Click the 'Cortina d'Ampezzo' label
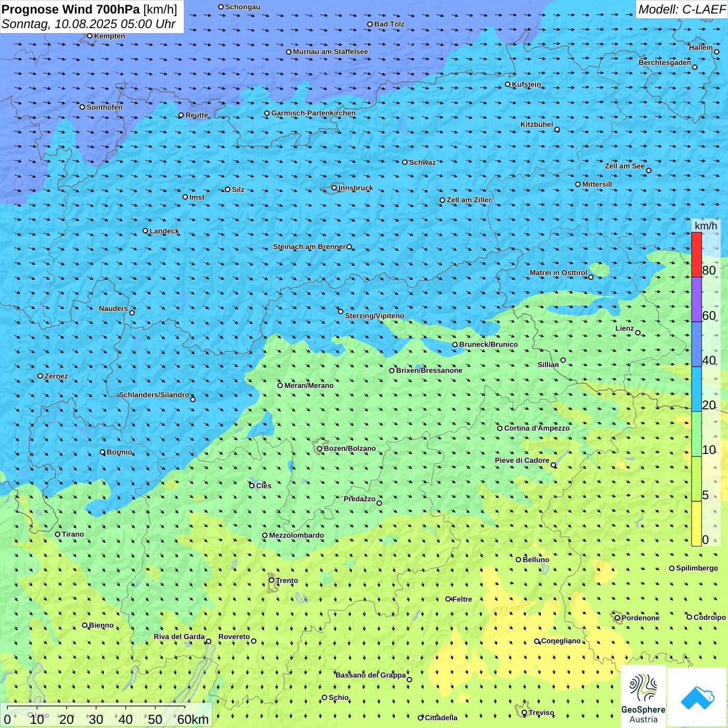Image resolution: width=728 pixels, height=728 pixels. [x=537, y=428]
